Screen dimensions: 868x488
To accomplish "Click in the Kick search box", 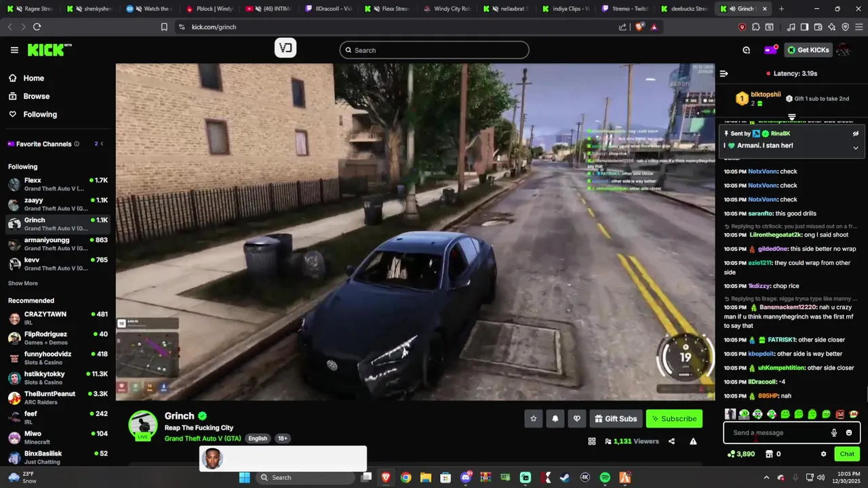I will click(434, 50).
